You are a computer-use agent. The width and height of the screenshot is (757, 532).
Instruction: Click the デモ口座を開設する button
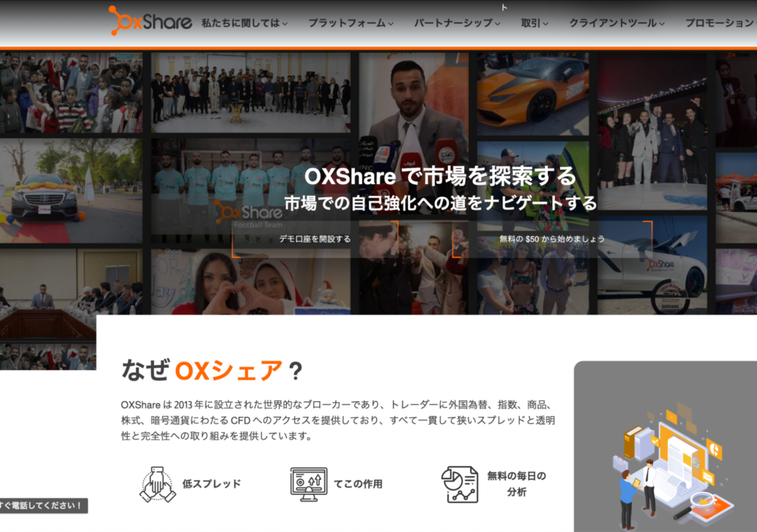[x=315, y=239]
